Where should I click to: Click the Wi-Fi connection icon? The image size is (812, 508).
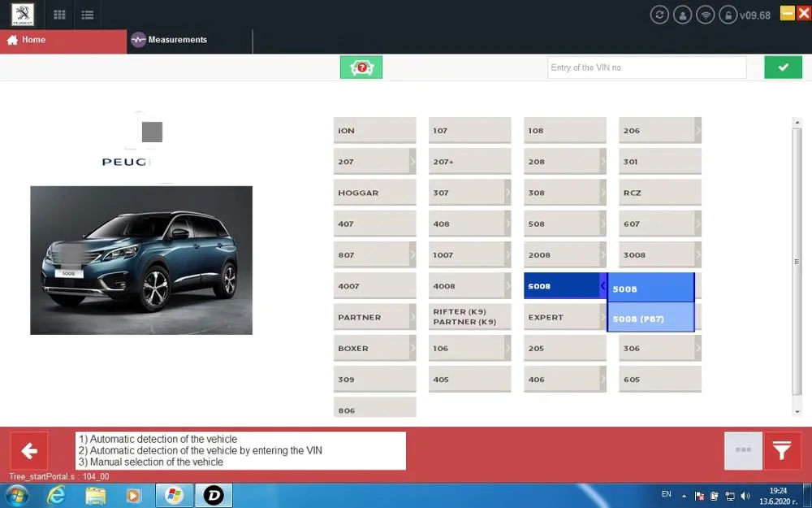point(705,14)
